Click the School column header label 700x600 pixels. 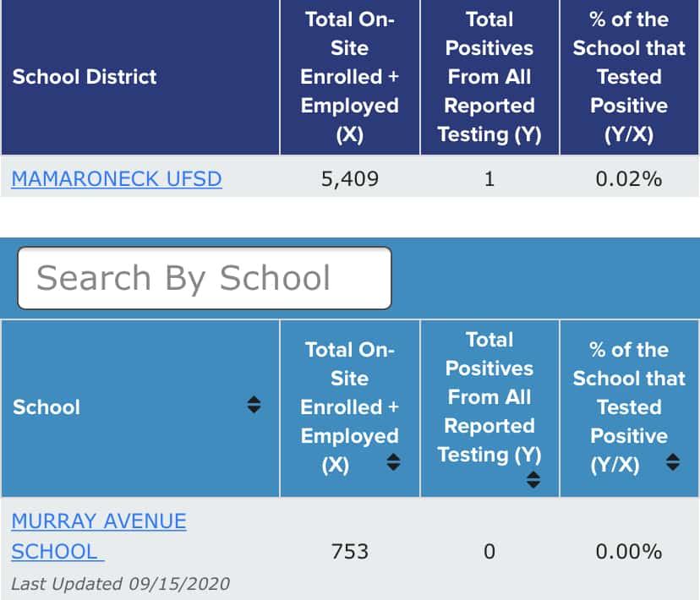coord(46,406)
